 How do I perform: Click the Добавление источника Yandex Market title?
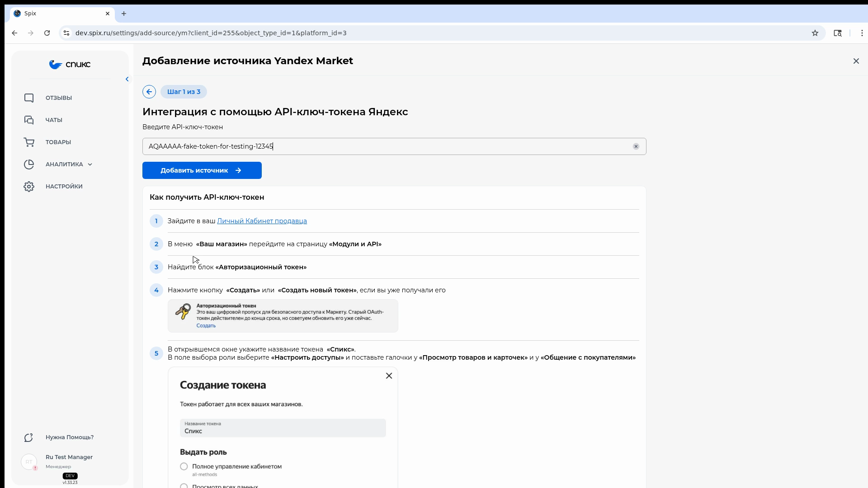point(248,61)
